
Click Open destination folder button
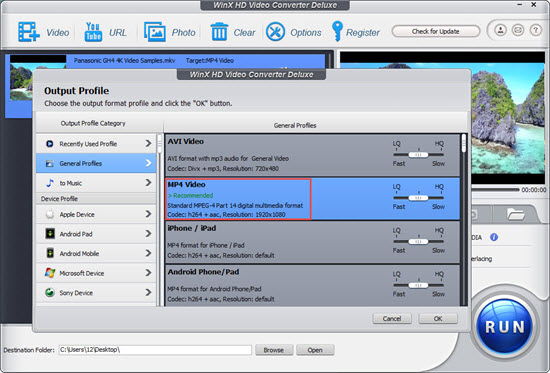315,350
